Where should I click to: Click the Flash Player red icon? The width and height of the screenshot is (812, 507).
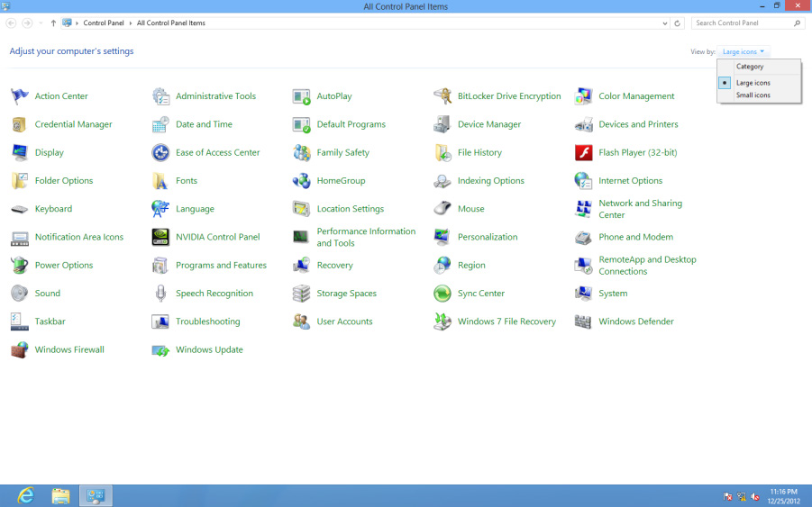[x=584, y=152]
